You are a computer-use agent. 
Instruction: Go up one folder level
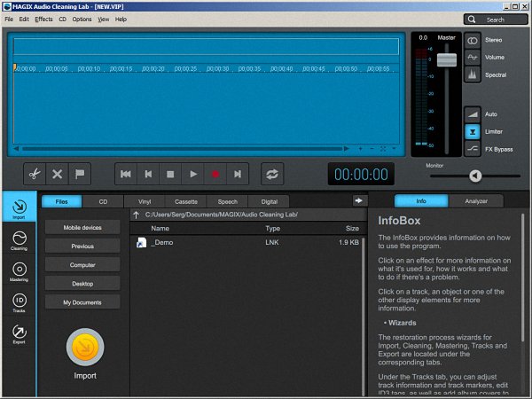pyautogui.click(x=136, y=215)
